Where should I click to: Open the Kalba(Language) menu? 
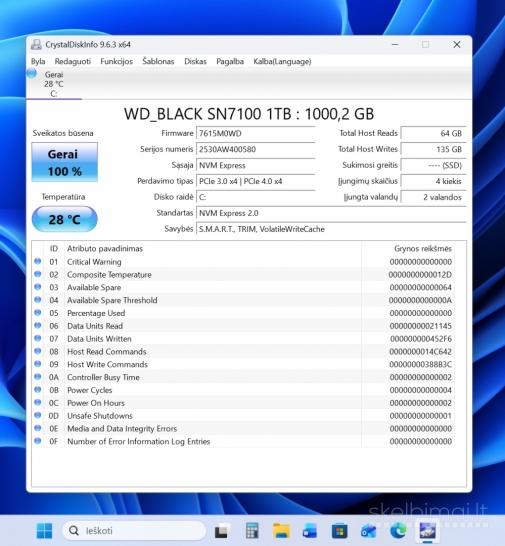tap(282, 62)
